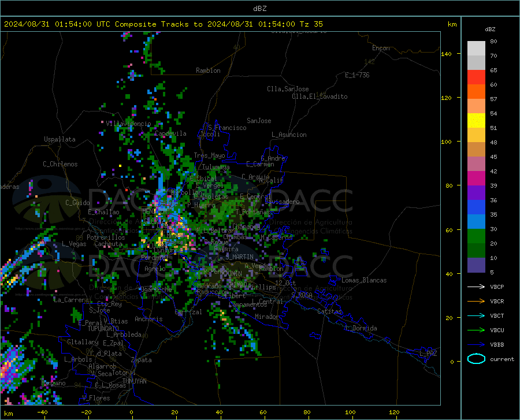Image resolution: width=520 pixels, height=420 pixels.
Task: Click the E_1-736 map label
Action: coord(357,75)
